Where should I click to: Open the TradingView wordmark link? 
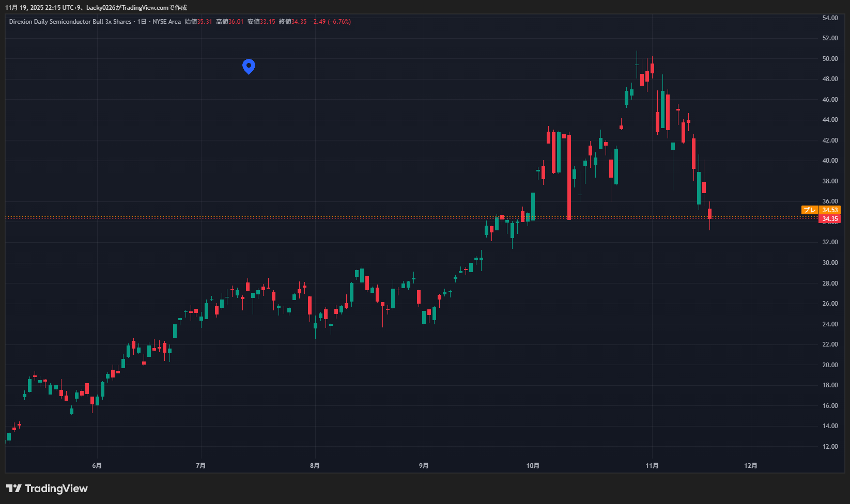coord(56,489)
